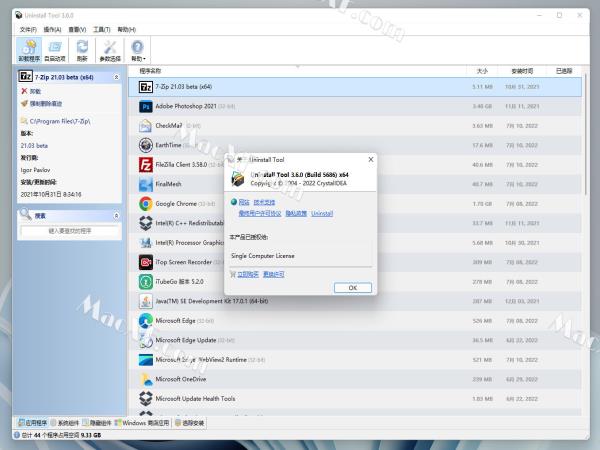Sort by program name column header
This screenshot has height=450, width=600.
tap(297, 71)
